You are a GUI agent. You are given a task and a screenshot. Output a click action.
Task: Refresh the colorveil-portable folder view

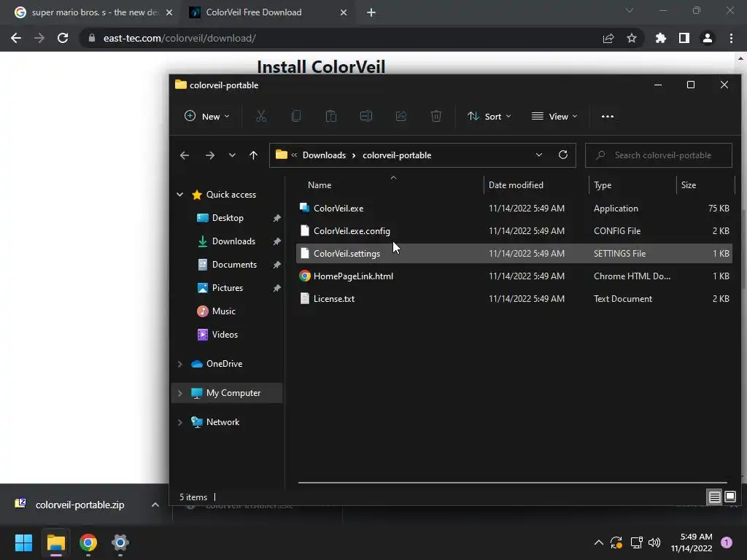pos(563,155)
